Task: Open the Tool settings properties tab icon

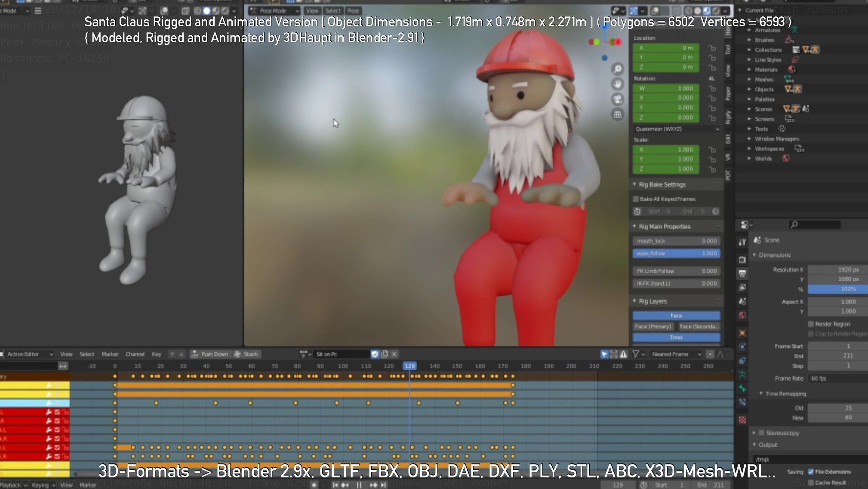Action: [742, 242]
